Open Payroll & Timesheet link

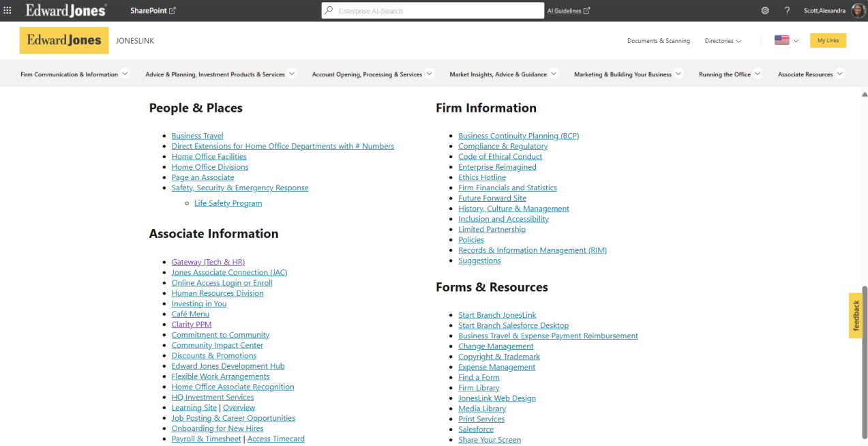tap(207, 439)
